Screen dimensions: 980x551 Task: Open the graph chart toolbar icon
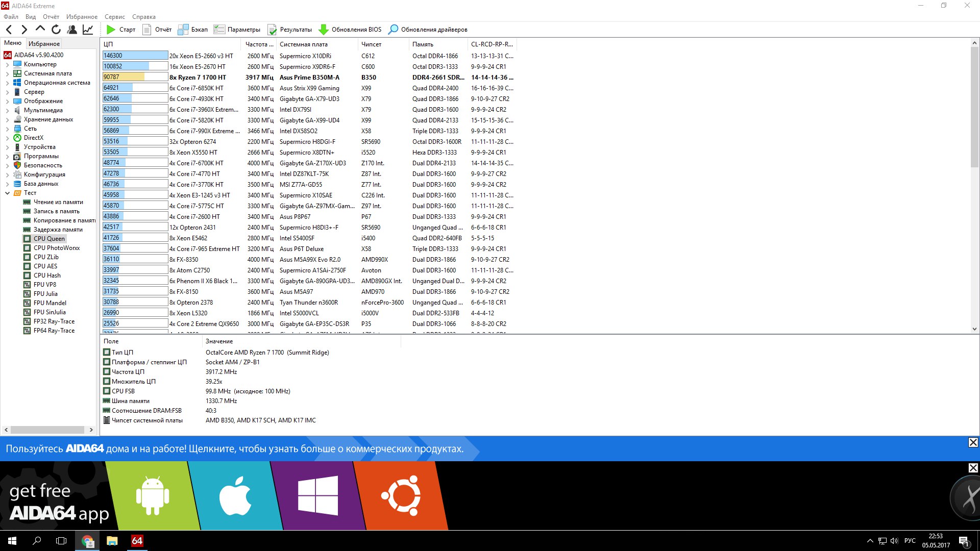88,30
